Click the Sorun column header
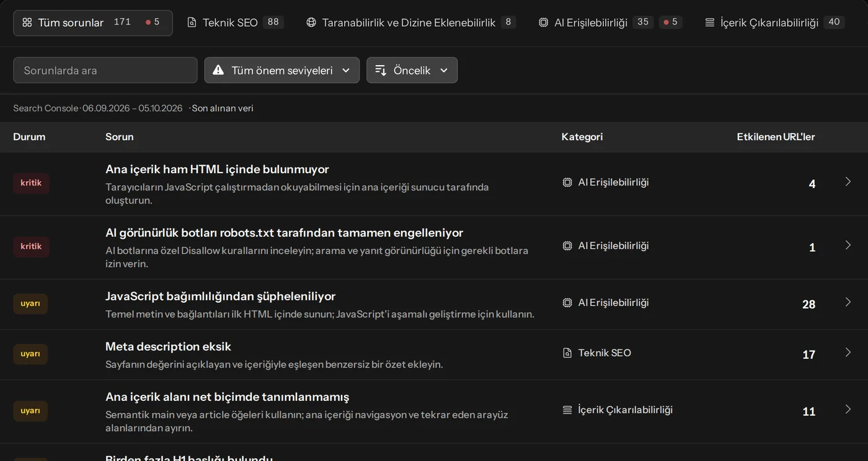868x461 pixels. click(x=119, y=137)
